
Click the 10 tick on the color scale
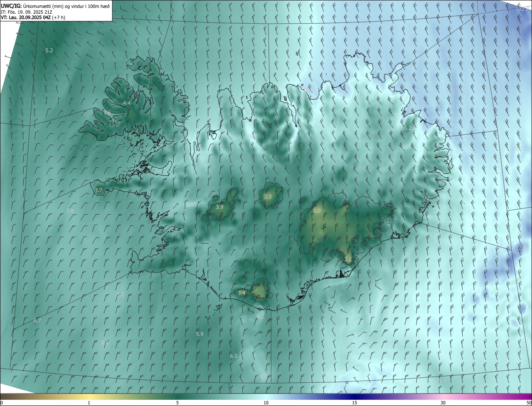[x=266, y=403]
